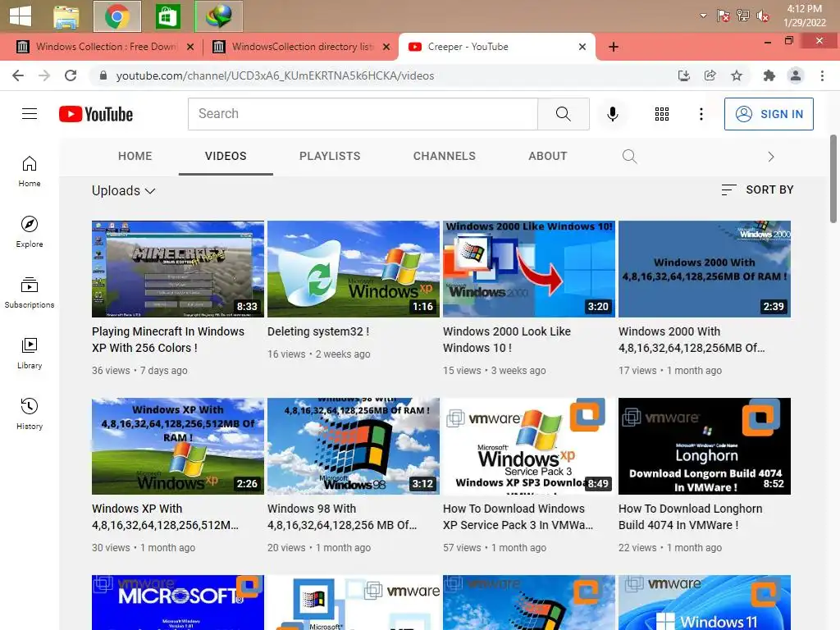Open Chrome's three-dot menu

(822, 75)
